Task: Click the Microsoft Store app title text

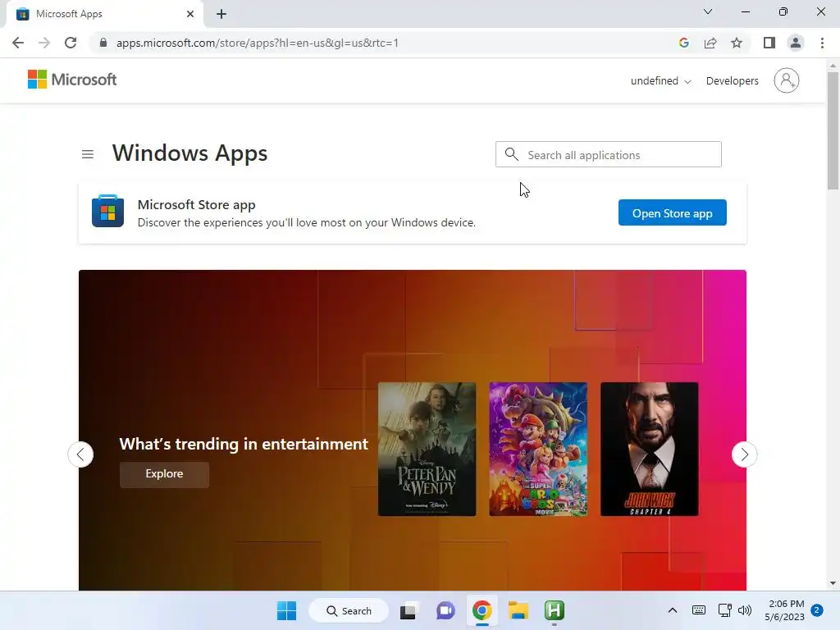Action: (x=197, y=204)
